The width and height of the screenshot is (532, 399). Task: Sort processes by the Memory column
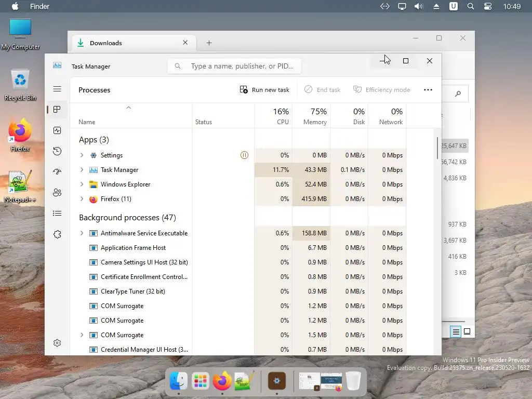point(312,116)
